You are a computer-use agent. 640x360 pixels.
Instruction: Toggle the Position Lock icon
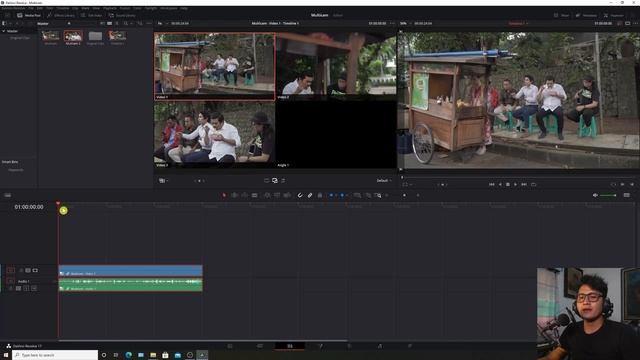pyautogui.click(x=320, y=196)
